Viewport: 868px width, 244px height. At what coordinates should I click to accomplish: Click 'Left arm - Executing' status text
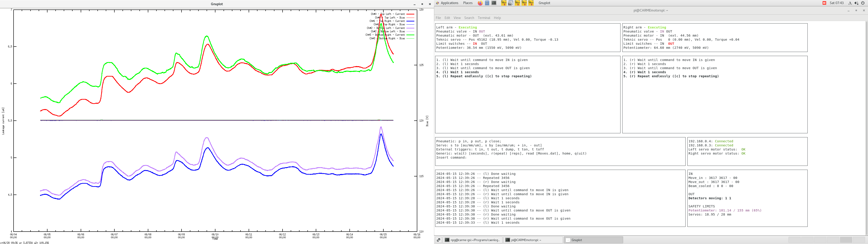[456, 27]
